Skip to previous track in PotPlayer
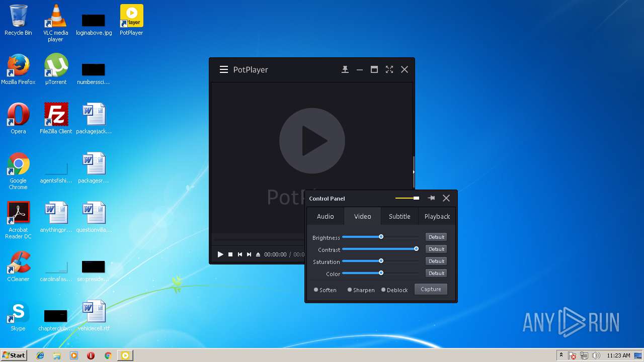Viewport: 644px width, 362px height. [240, 254]
